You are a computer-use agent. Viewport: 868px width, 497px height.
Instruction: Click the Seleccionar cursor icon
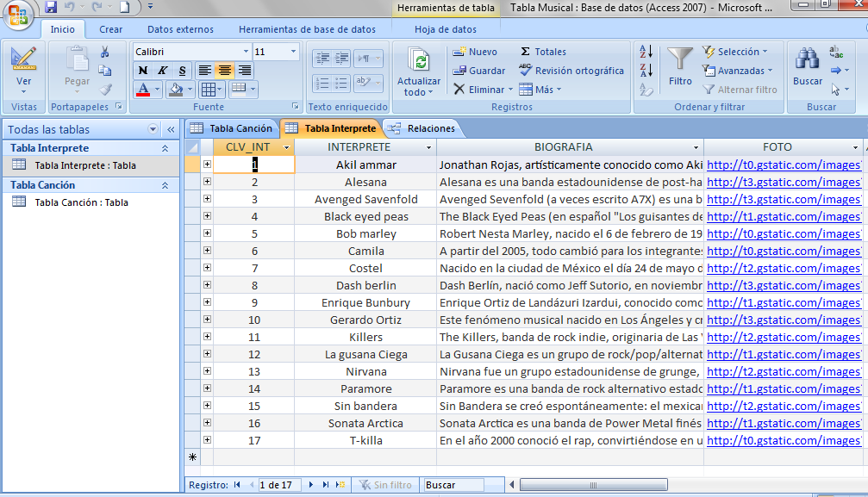836,90
